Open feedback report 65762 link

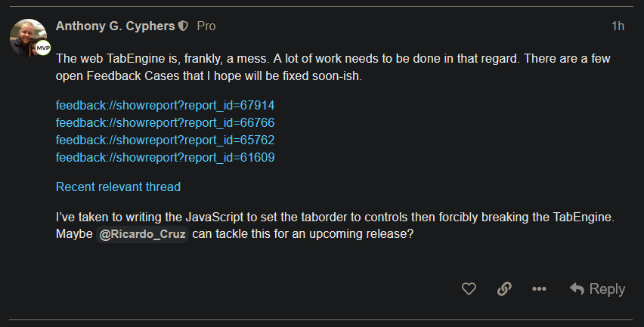pyautogui.click(x=165, y=140)
